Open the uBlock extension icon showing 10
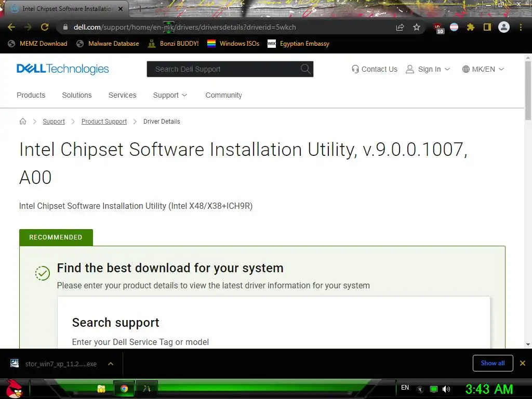532x399 pixels. 438,28
